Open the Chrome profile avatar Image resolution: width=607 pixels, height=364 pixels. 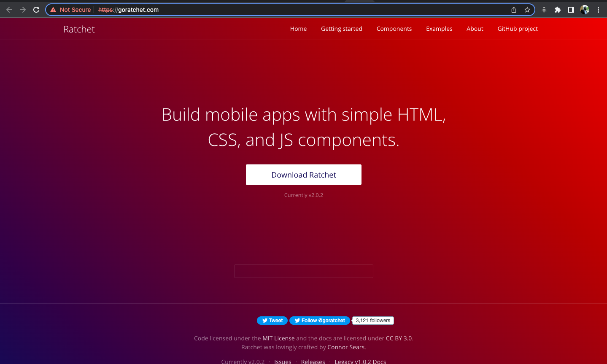(x=585, y=10)
